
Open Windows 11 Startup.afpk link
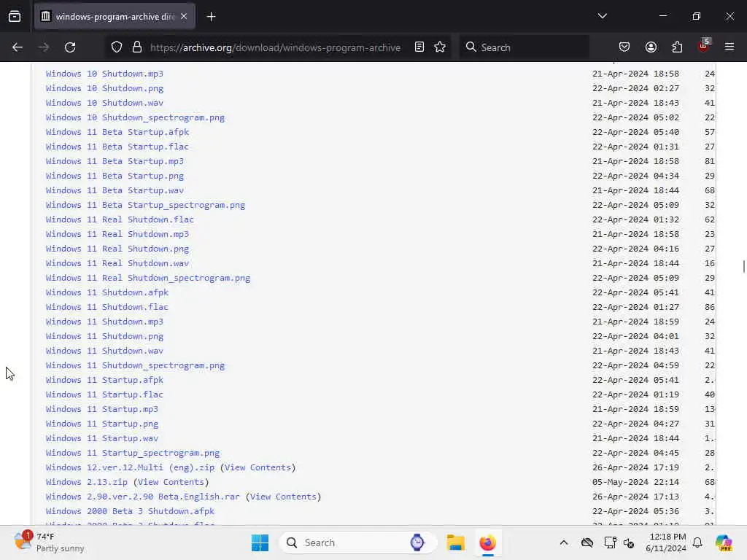click(104, 380)
